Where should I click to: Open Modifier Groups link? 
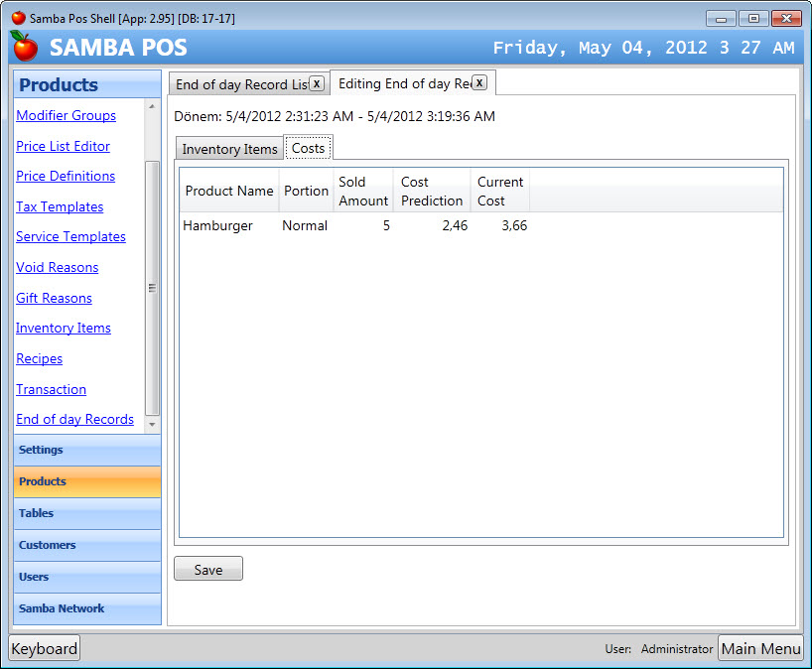66,115
